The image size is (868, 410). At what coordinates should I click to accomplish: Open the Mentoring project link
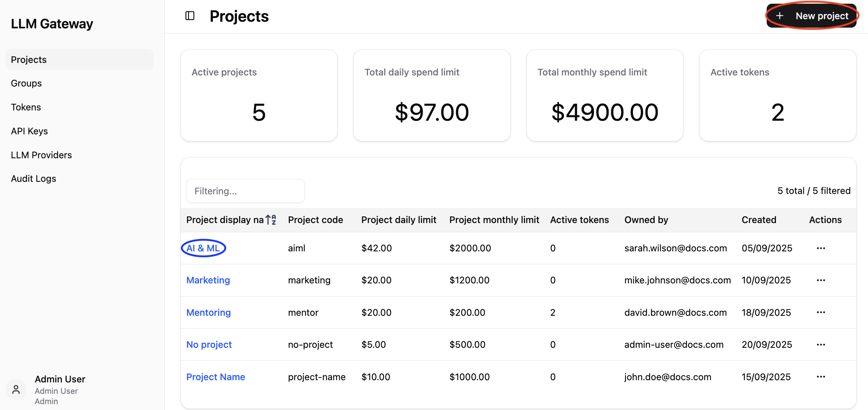pos(209,312)
